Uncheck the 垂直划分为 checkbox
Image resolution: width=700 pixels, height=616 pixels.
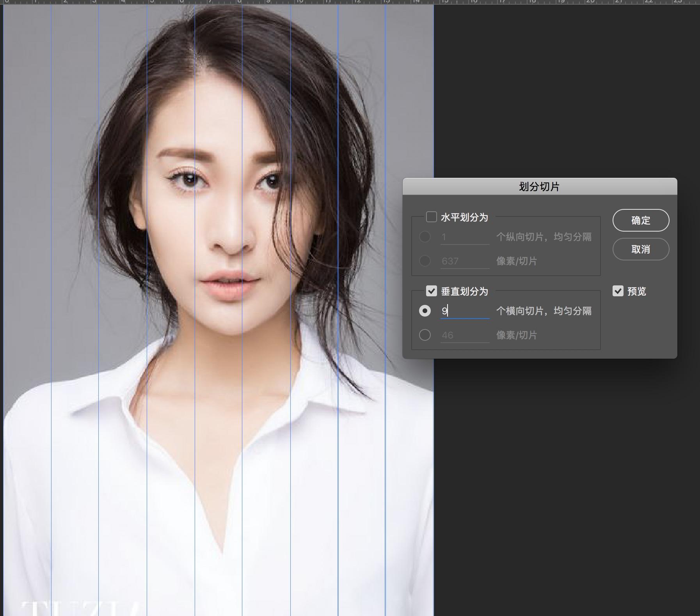coord(431,291)
